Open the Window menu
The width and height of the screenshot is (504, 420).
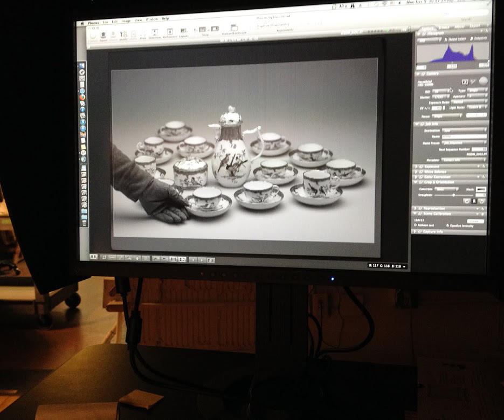point(152,20)
